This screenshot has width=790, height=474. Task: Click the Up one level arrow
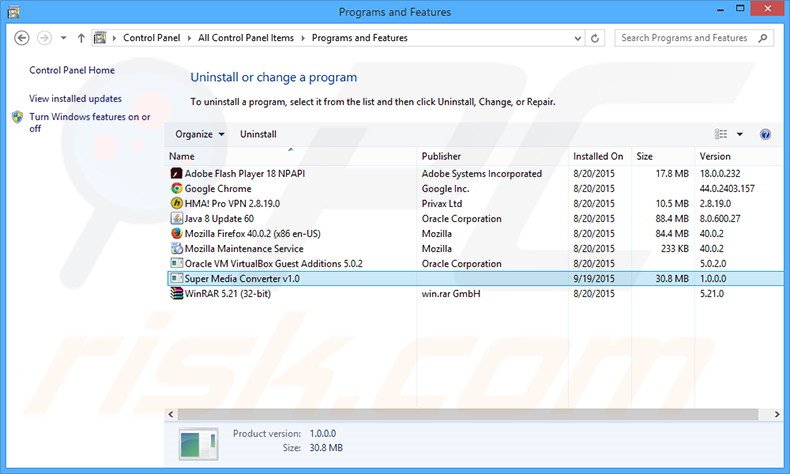[x=82, y=38]
